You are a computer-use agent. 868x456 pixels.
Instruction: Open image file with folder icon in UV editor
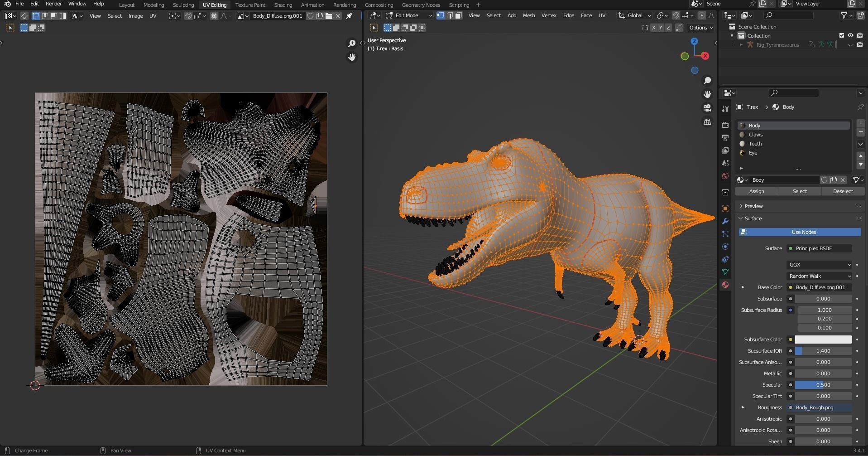329,16
